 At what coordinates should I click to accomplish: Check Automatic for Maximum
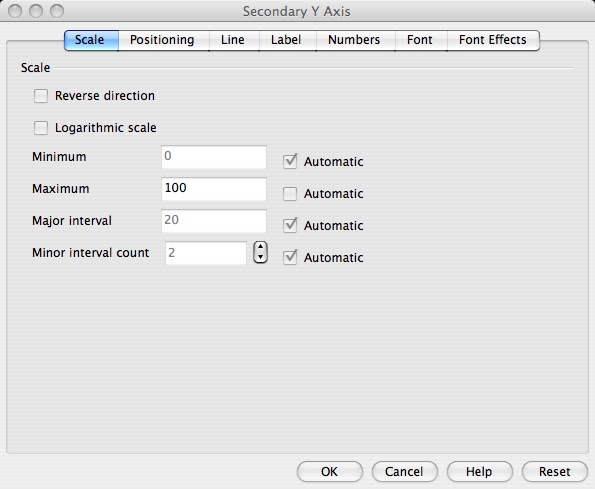pyautogui.click(x=290, y=193)
